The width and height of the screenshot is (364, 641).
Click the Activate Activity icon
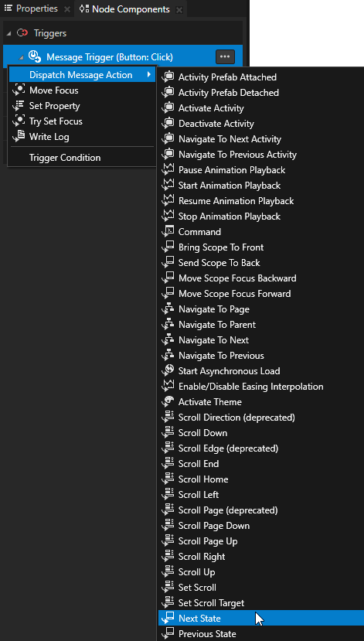(168, 108)
